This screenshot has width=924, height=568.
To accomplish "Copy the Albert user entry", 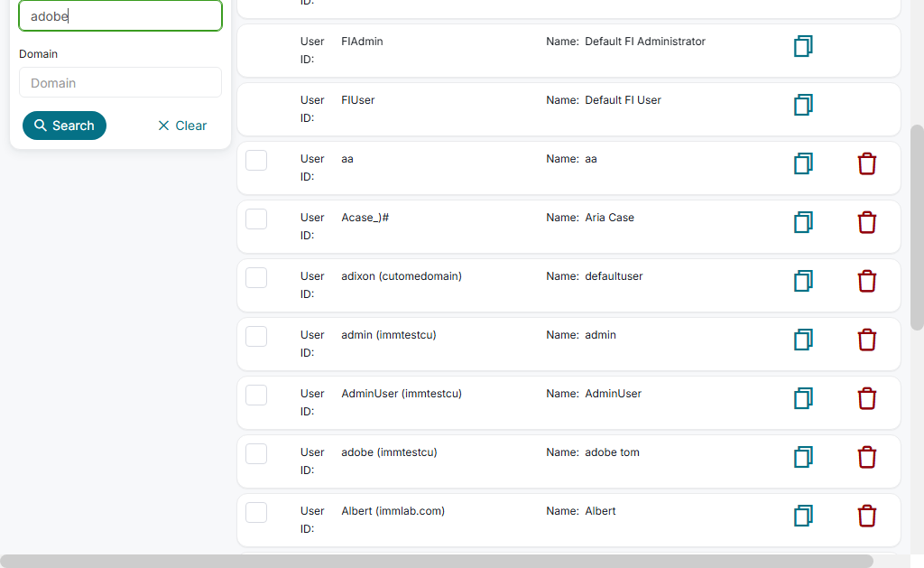I will tap(803, 516).
